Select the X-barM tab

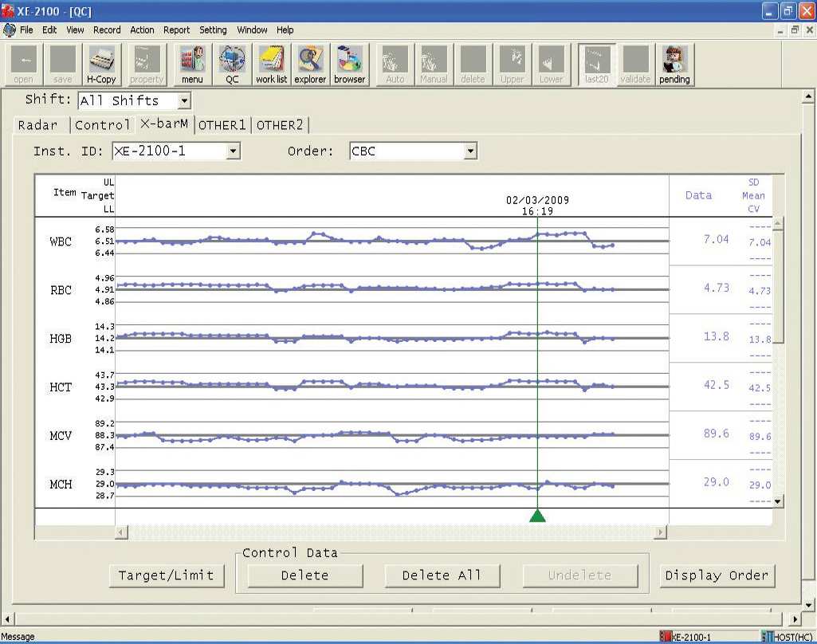pyautogui.click(x=165, y=124)
